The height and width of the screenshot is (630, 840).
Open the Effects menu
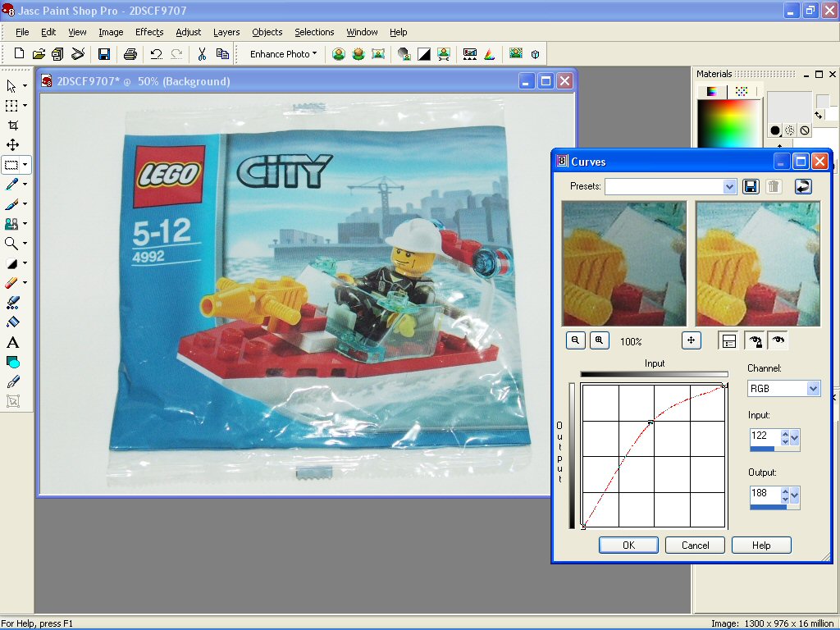pos(149,32)
